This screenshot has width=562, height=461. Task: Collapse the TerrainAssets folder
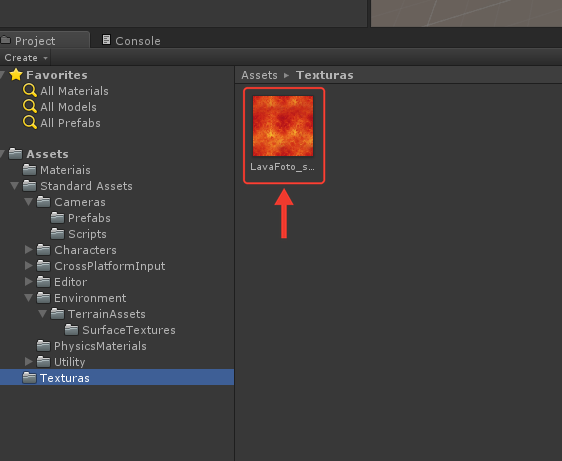pyautogui.click(x=43, y=314)
